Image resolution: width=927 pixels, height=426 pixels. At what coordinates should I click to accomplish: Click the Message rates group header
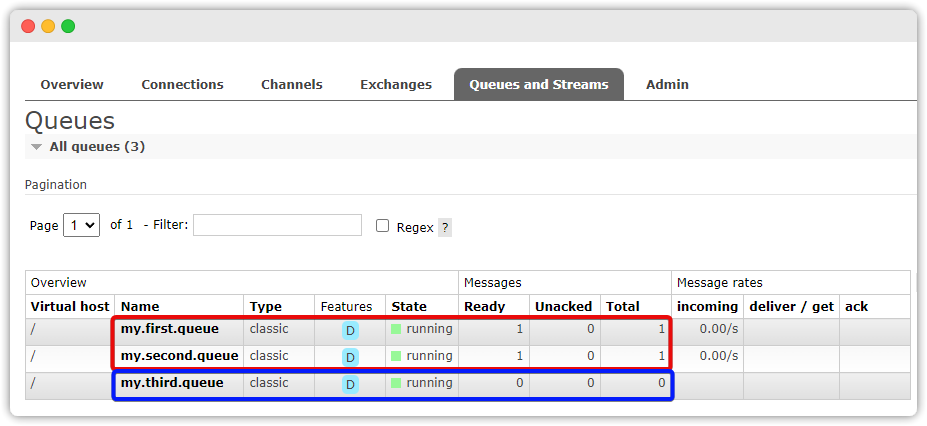coord(719,283)
